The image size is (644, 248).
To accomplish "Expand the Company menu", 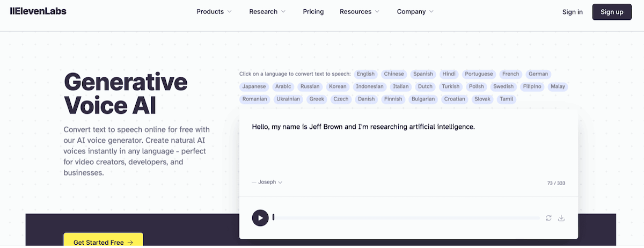I will click(x=415, y=11).
